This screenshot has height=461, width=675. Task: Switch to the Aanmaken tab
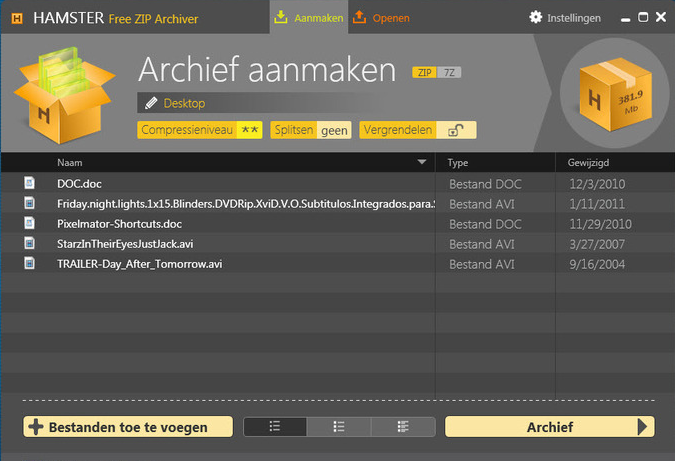[x=308, y=18]
